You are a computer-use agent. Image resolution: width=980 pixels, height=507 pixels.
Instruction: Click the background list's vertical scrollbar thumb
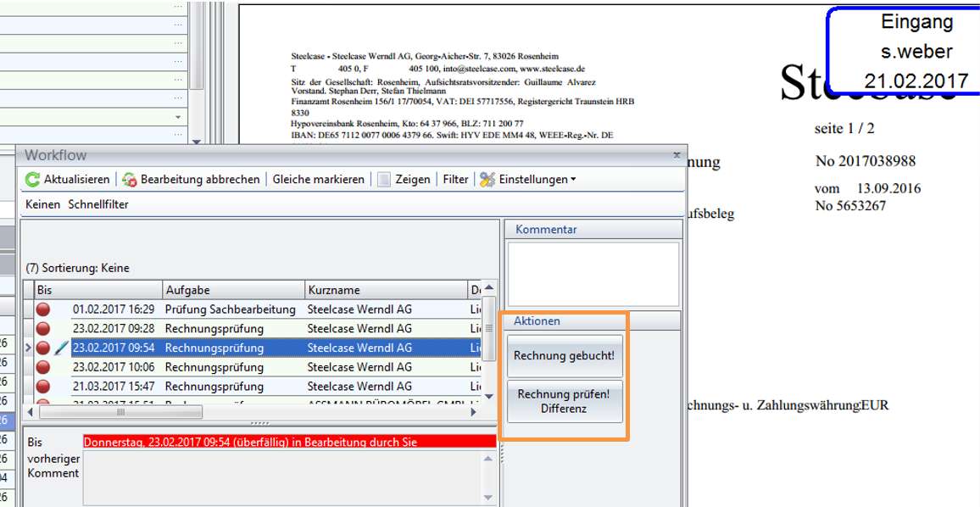(x=196, y=46)
